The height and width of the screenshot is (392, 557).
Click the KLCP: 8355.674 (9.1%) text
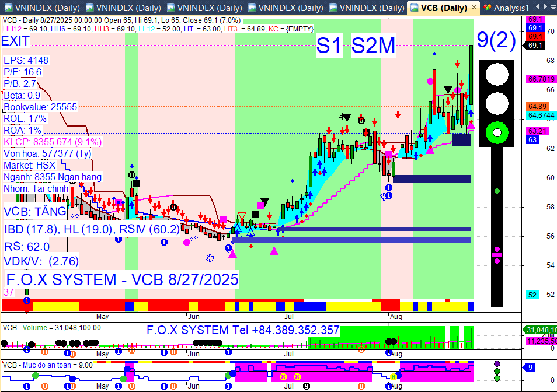pyautogui.click(x=53, y=142)
